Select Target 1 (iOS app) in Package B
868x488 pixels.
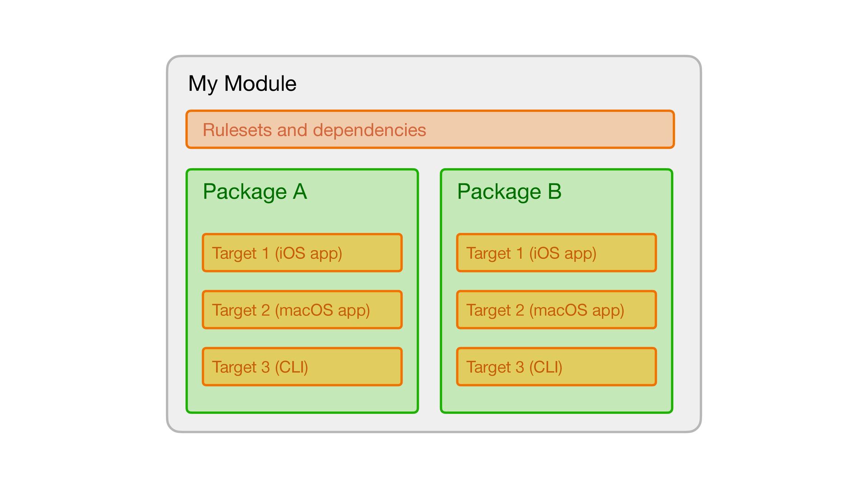pyautogui.click(x=556, y=253)
